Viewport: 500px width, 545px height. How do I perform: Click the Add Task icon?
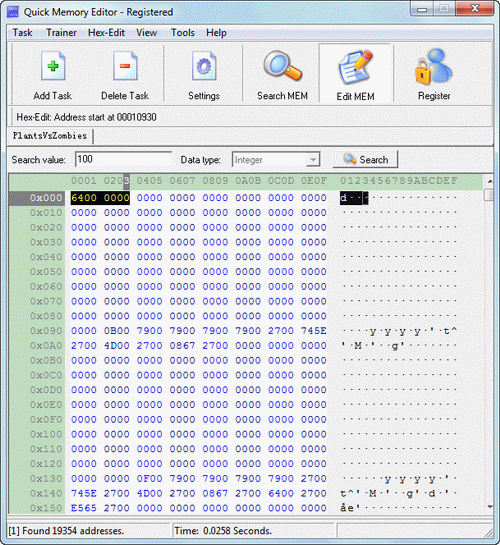(x=53, y=66)
